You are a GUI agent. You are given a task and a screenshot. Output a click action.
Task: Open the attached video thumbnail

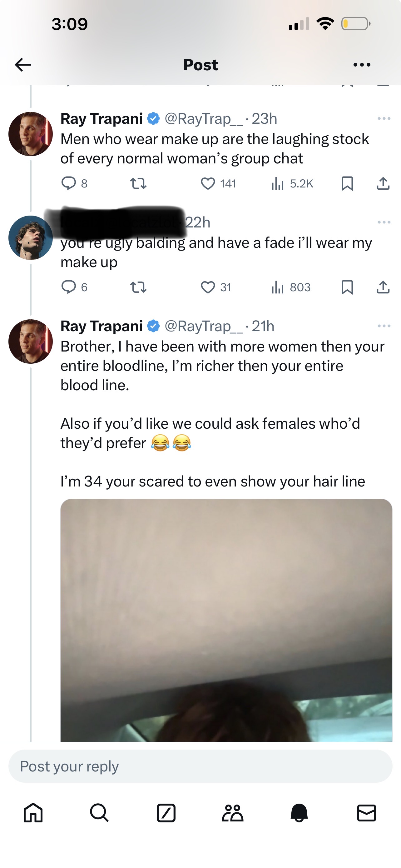(x=226, y=620)
